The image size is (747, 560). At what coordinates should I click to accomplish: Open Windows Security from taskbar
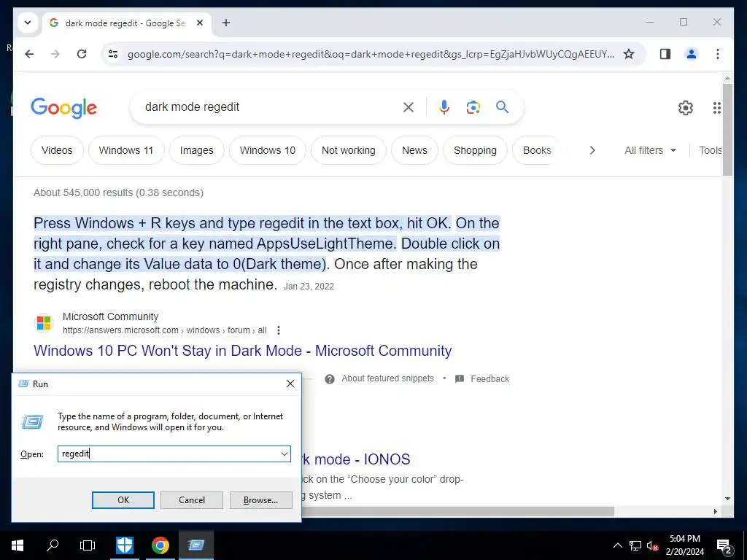(125, 545)
